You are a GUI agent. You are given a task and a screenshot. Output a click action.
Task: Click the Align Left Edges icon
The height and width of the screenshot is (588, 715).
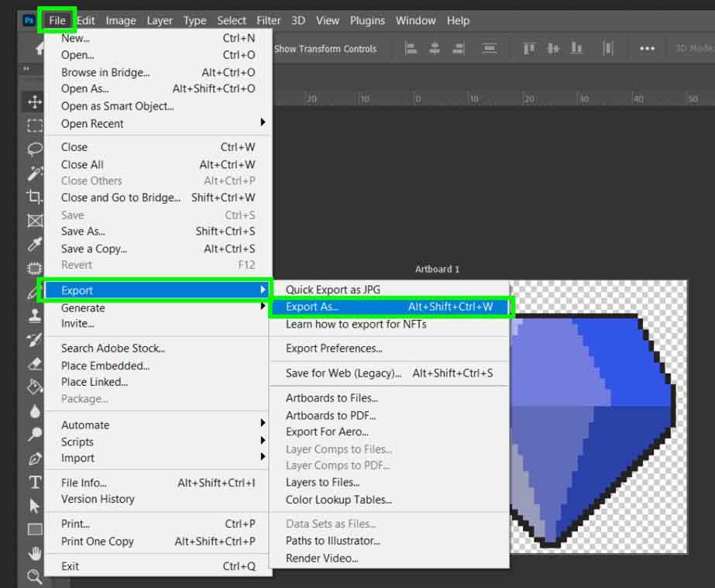click(411, 48)
